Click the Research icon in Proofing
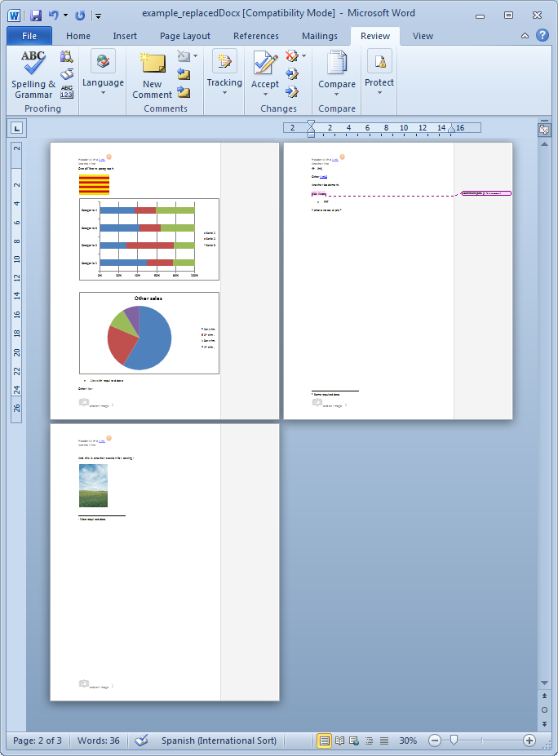 tap(67, 56)
